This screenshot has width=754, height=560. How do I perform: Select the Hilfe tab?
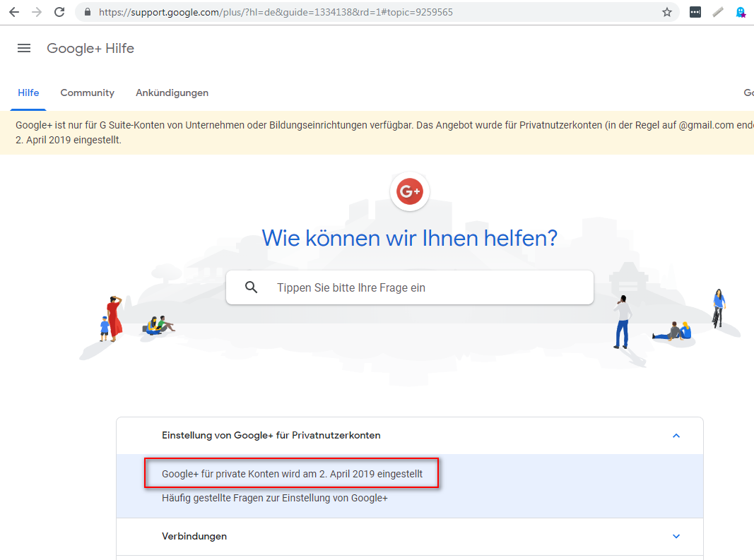28,93
